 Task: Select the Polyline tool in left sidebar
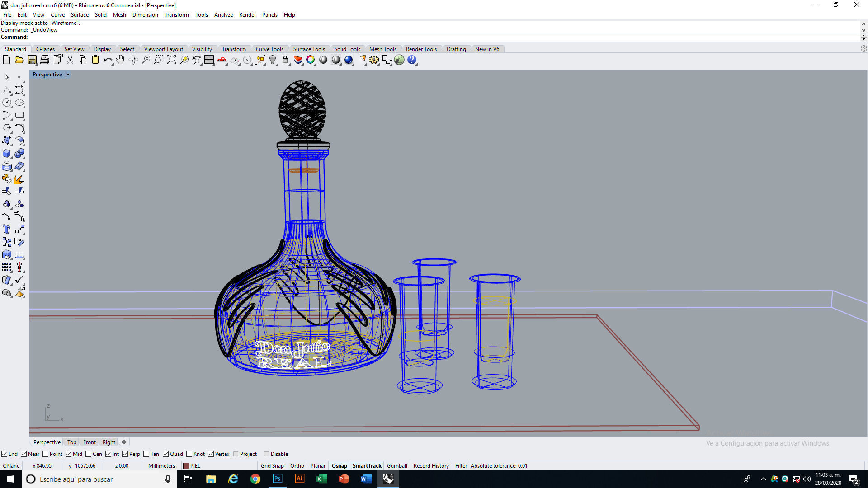pos(7,90)
